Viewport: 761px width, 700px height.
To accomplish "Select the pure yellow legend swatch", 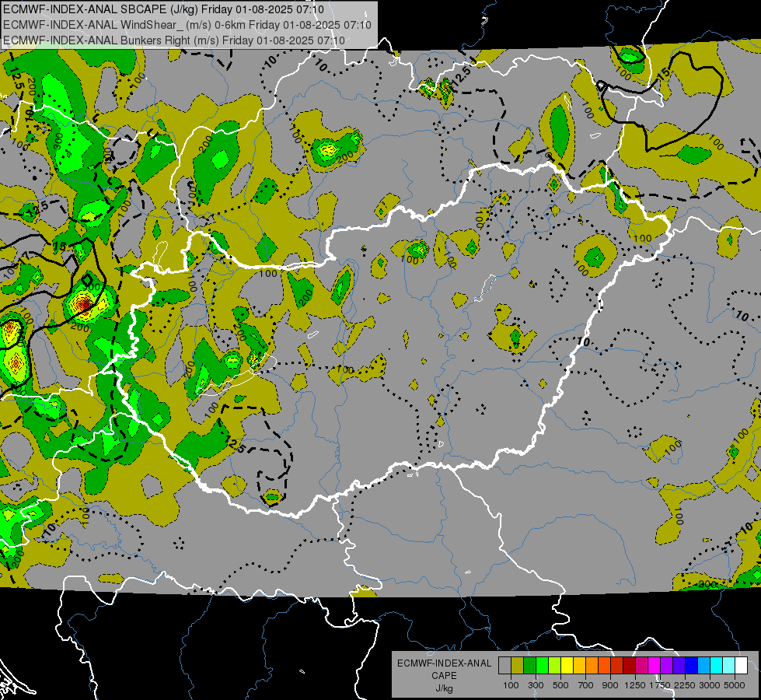I will coord(567,666).
